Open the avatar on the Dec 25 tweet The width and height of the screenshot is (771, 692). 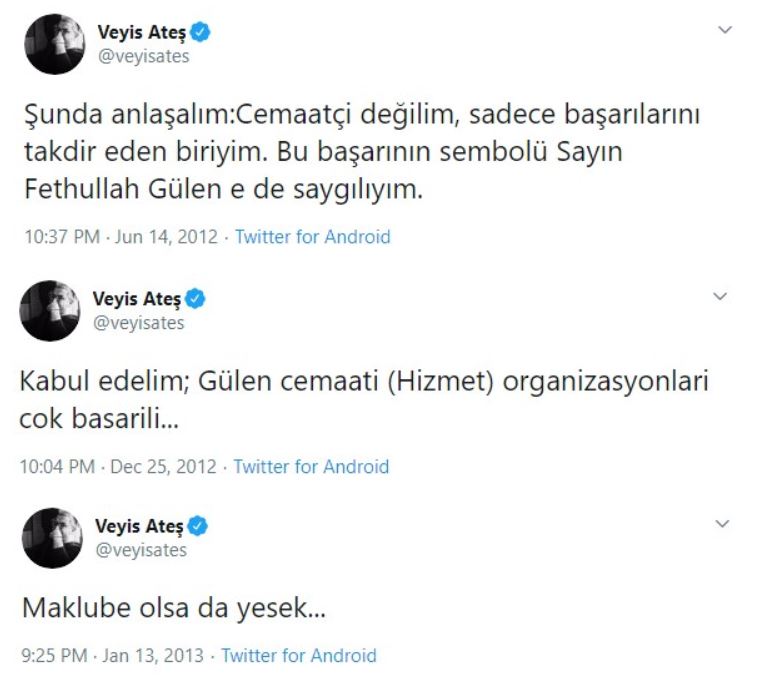[50, 311]
